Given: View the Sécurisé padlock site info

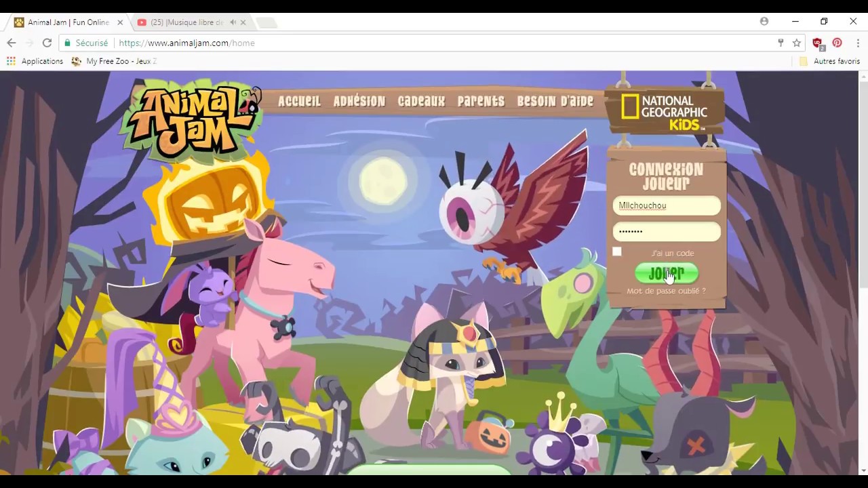Looking at the screenshot, I should [85, 43].
